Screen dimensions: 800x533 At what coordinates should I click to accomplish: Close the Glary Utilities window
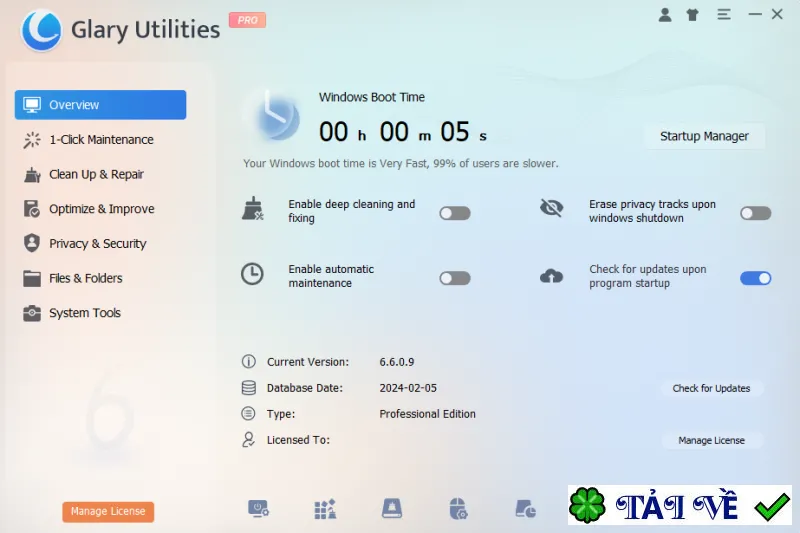click(777, 14)
